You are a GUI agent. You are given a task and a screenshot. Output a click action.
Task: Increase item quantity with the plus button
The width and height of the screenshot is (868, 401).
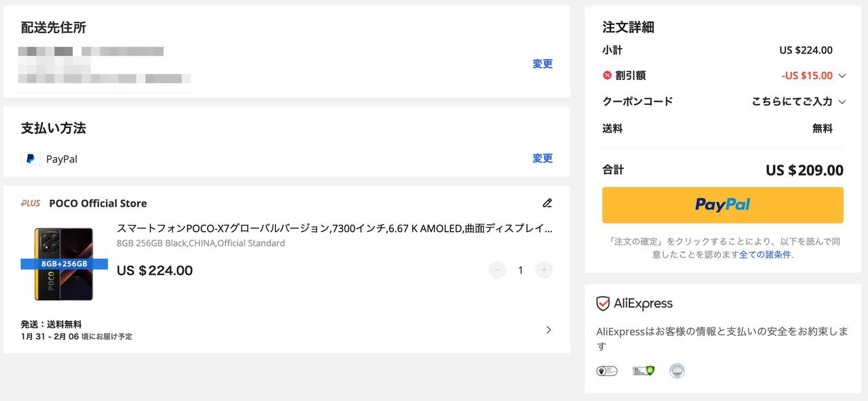pyautogui.click(x=544, y=270)
